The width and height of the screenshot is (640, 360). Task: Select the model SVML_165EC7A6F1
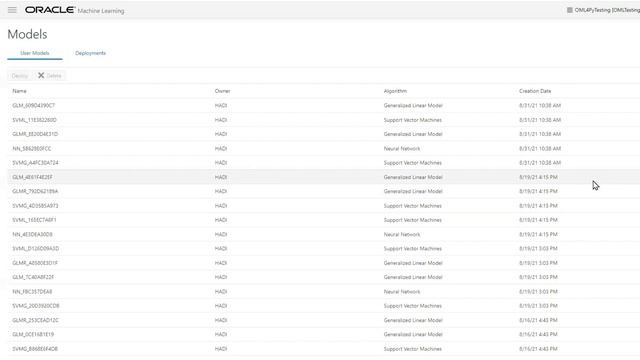click(34, 220)
